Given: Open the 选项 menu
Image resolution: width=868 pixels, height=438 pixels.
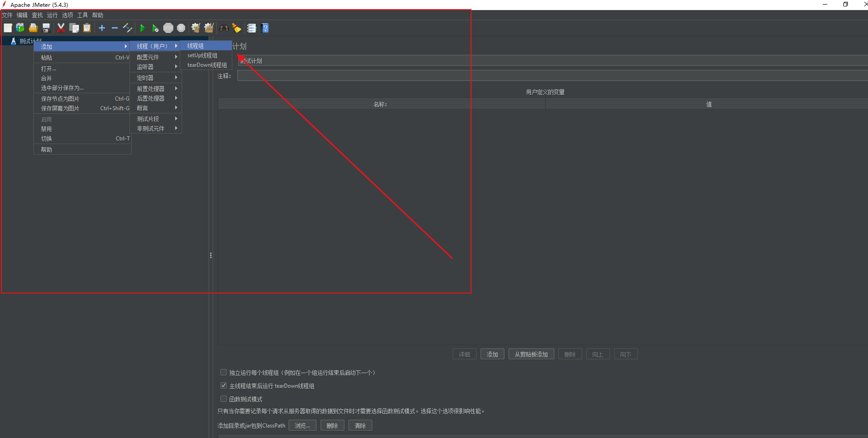Looking at the screenshot, I should point(68,15).
